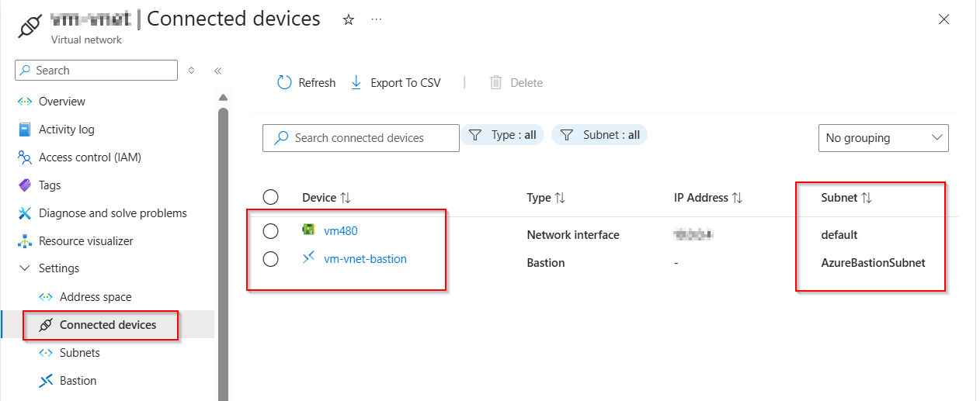
Task: Sort by Subnet column
Action: point(846,198)
